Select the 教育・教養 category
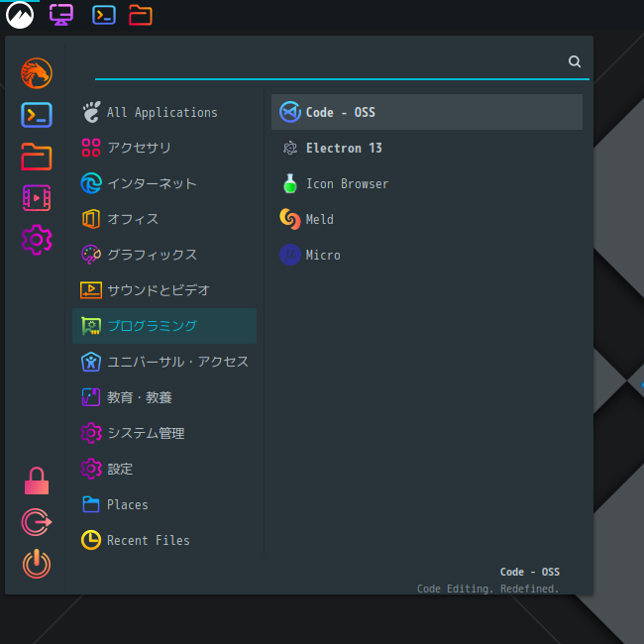 point(164,397)
